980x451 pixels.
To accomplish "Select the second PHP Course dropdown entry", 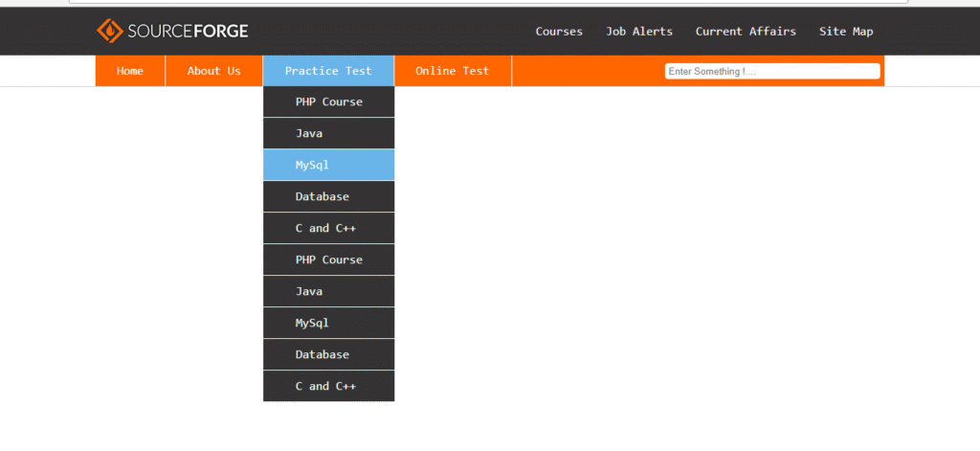I will 328,259.
